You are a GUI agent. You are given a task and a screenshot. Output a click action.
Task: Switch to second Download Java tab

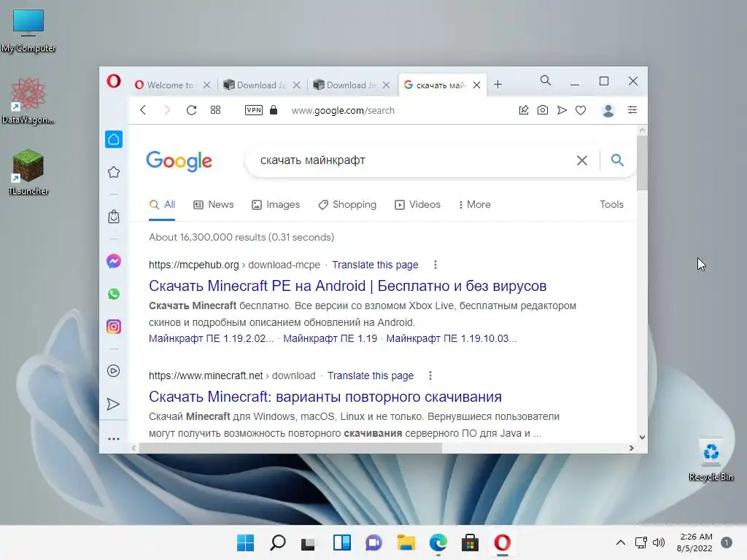345,85
